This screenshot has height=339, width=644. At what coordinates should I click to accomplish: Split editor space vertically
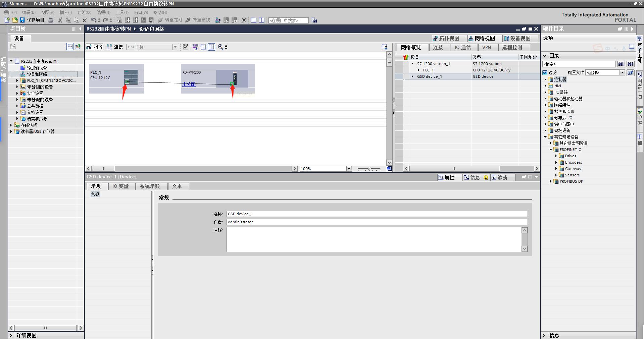coord(261,20)
